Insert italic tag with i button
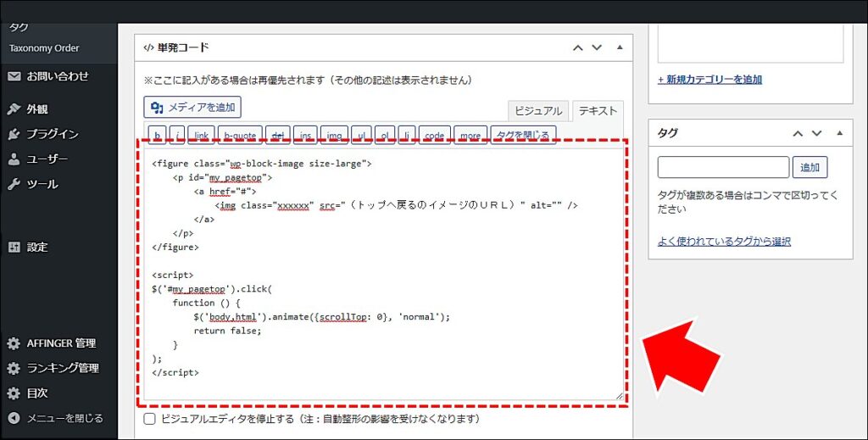Screen dimensions: 868x440 [x=176, y=135]
